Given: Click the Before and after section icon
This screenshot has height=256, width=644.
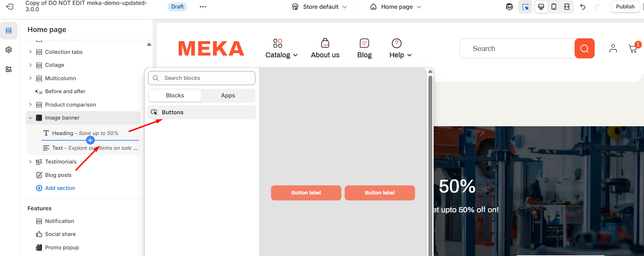Looking at the screenshot, I should 39,92.
